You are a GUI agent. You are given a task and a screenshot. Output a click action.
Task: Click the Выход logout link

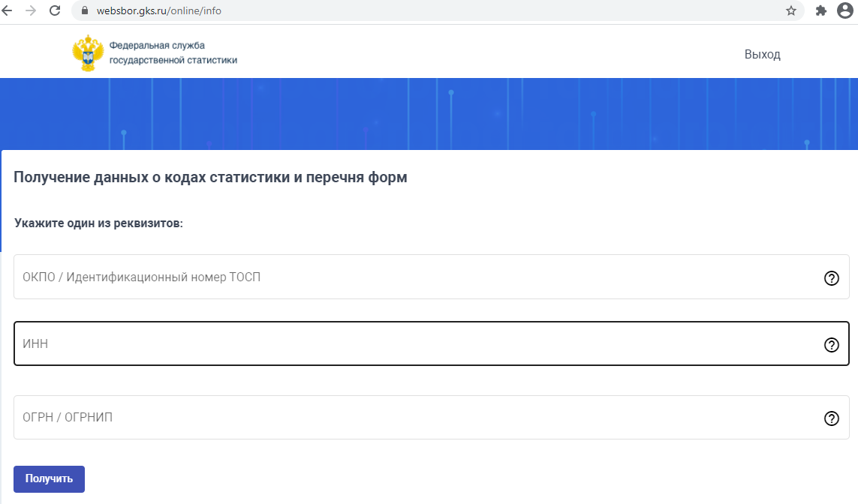click(762, 54)
